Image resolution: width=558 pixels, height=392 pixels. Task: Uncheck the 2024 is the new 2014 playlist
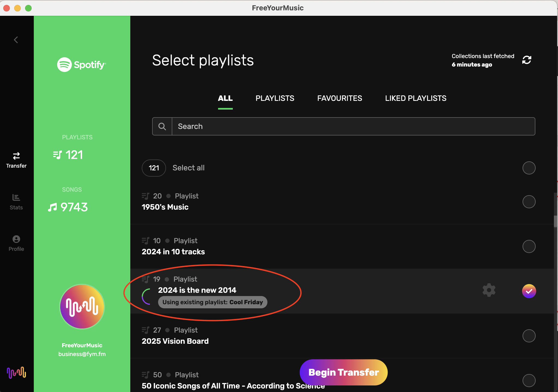[529, 291]
